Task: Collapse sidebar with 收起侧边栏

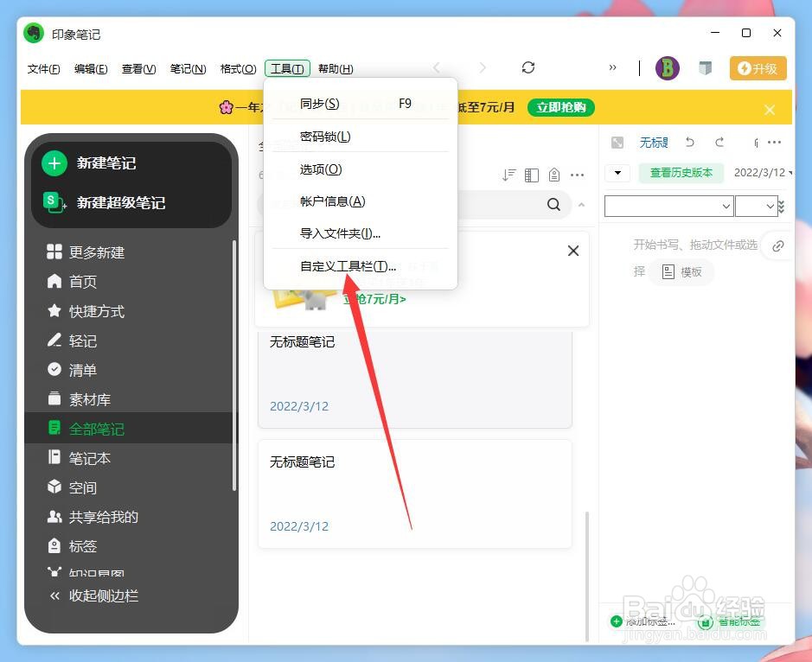Action: point(94,595)
